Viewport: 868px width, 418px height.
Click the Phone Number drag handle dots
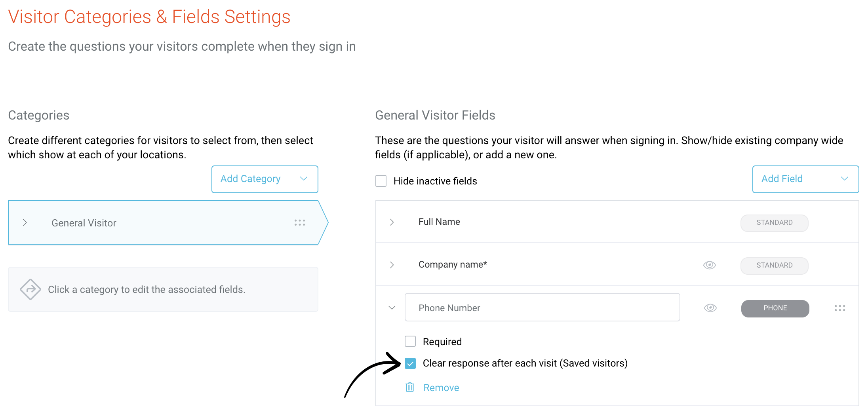pyautogui.click(x=839, y=308)
